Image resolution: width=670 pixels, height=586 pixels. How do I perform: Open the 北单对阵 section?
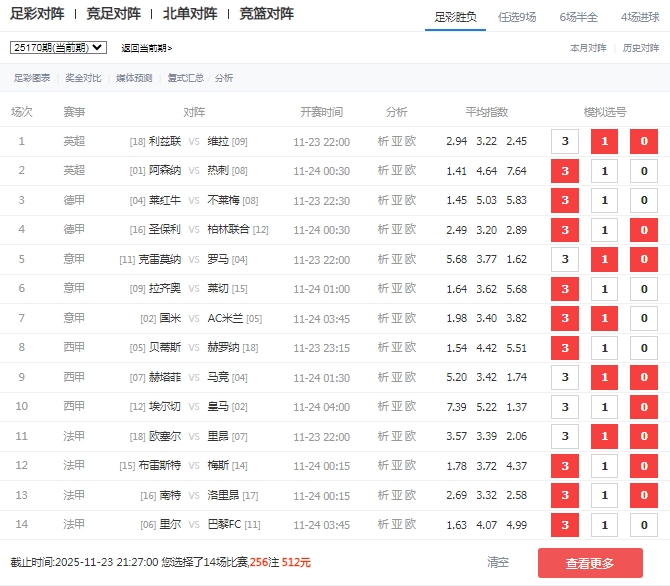190,14
